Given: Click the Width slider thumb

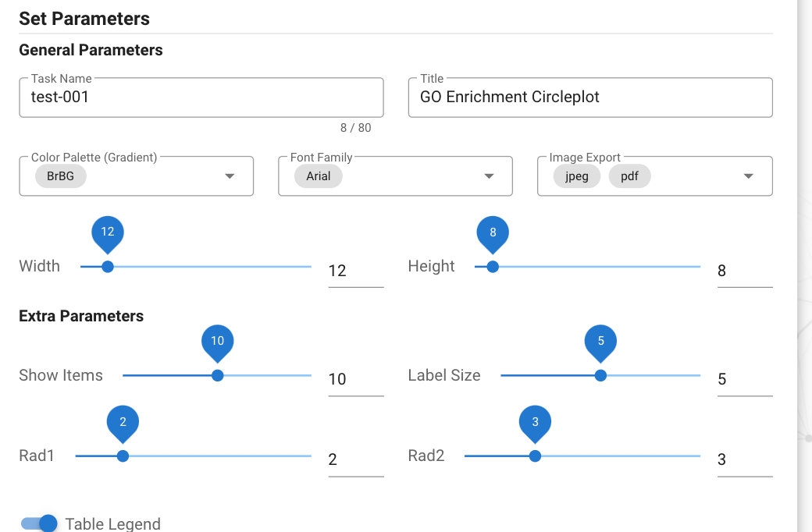Looking at the screenshot, I should [108, 267].
